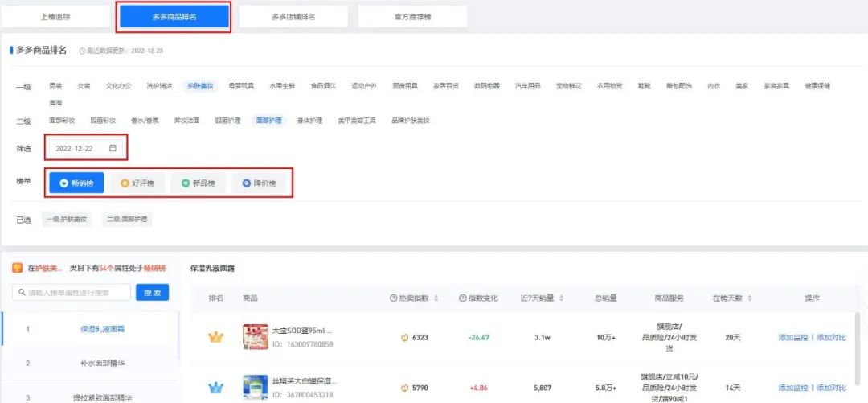The height and width of the screenshot is (403, 868).
Task: Choose 洗护清洁 first-level category
Action: 159,86
